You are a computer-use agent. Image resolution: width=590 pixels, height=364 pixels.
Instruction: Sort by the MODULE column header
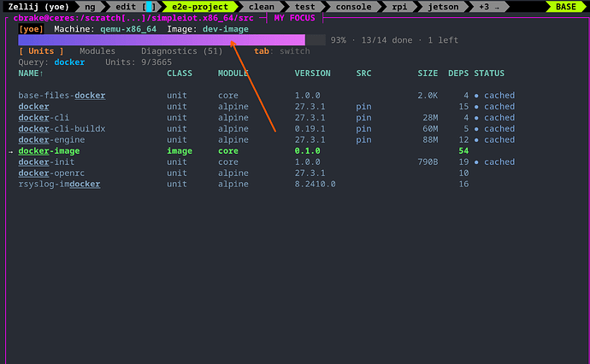(233, 73)
